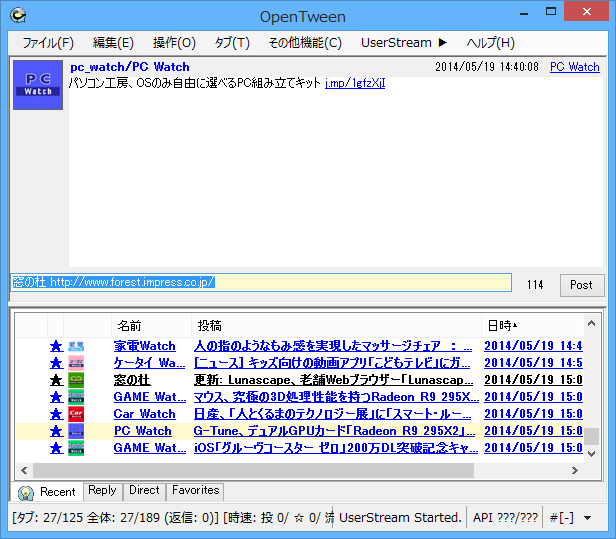Open the j.mp/1gfzXjI link in tweet
The height and width of the screenshot is (539, 616).
pos(355,83)
